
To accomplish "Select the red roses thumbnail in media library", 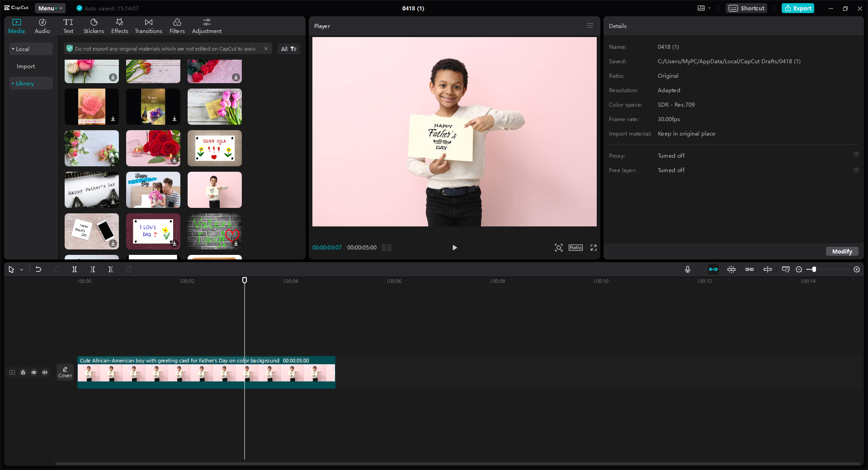I will click(x=153, y=148).
